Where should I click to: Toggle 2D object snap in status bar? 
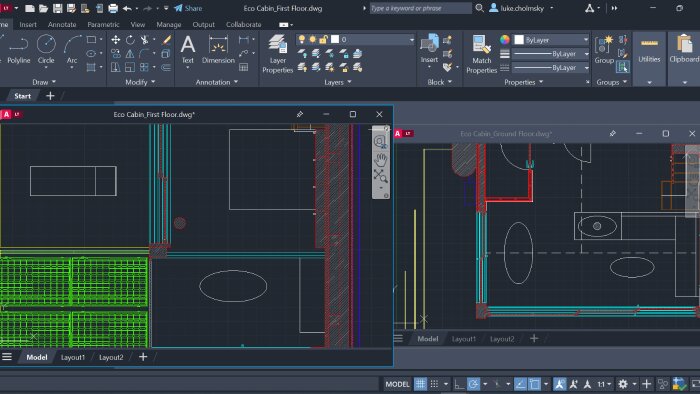point(534,384)
